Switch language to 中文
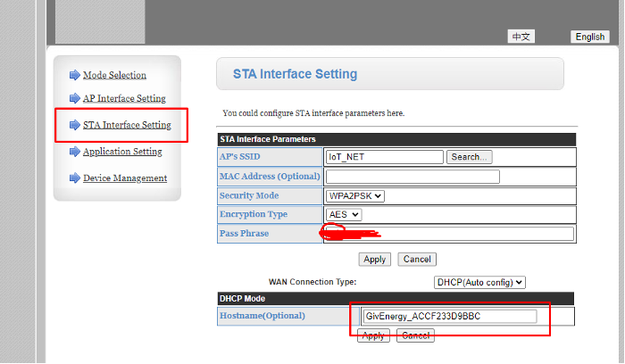This screenshot has height=364, width=625. click(521, 37)
